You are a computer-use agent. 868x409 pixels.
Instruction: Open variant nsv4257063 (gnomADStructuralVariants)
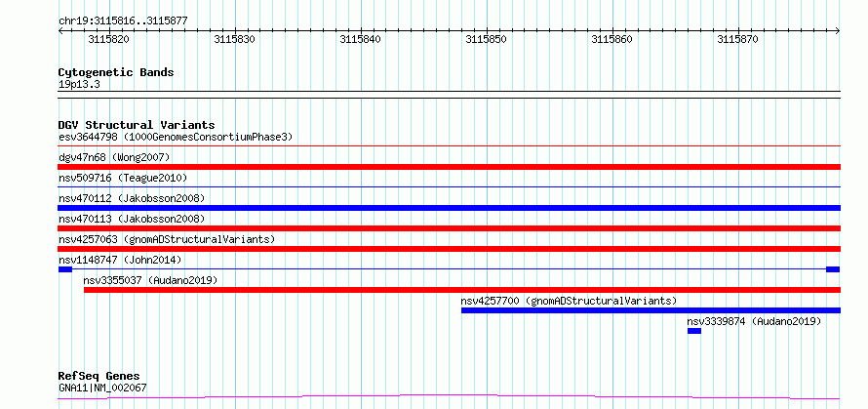coord(167,239)
